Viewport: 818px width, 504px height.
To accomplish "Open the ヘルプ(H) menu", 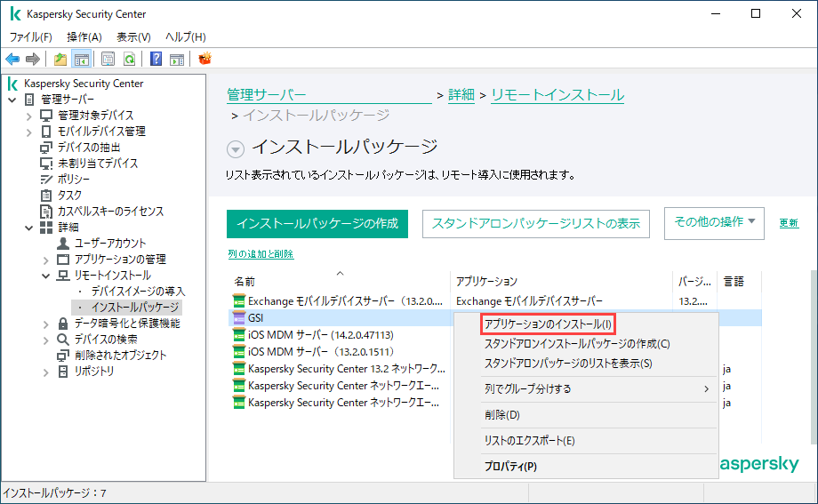I will (x=186, y=37).
